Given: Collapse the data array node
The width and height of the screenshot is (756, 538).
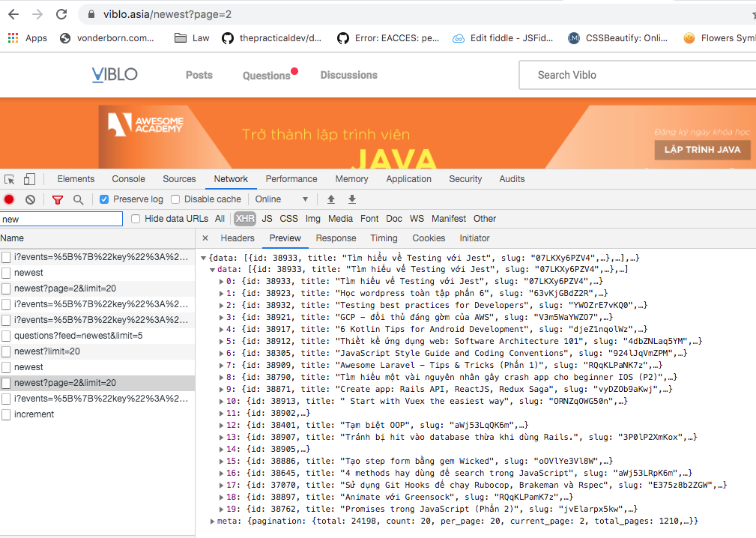Looking at the screenshot, I should pos(212,270).
